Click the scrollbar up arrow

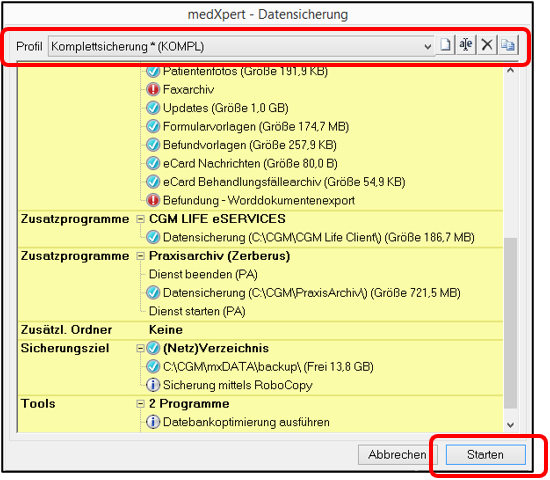(x=511, y=70)
